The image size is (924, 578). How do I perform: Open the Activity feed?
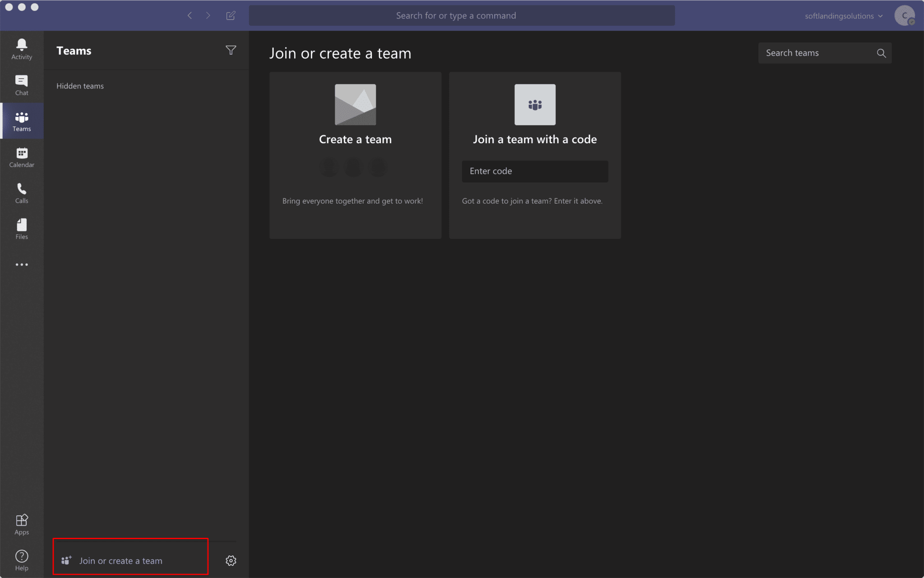[x=22, y=48]
